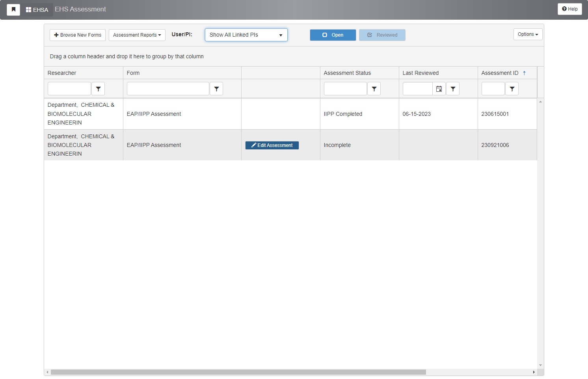Toggle the Open filter button
This screenshot has height=379, width=588.
333,35
